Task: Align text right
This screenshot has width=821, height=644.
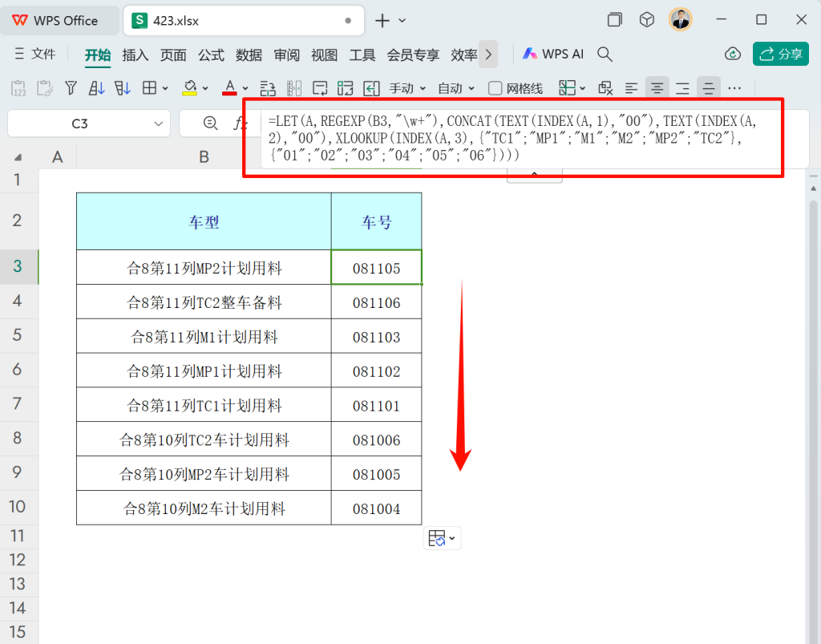Action: pyautogui.click(x=683, y=88)
